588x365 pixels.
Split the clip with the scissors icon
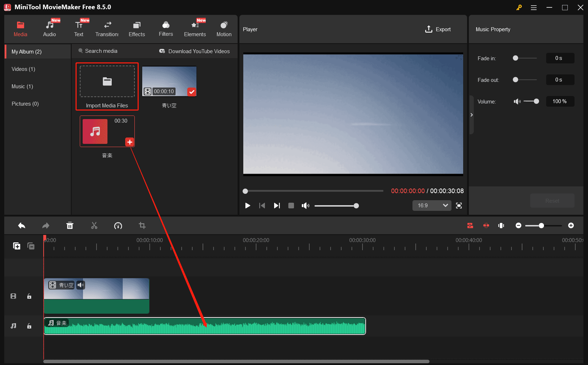point(94,225)
